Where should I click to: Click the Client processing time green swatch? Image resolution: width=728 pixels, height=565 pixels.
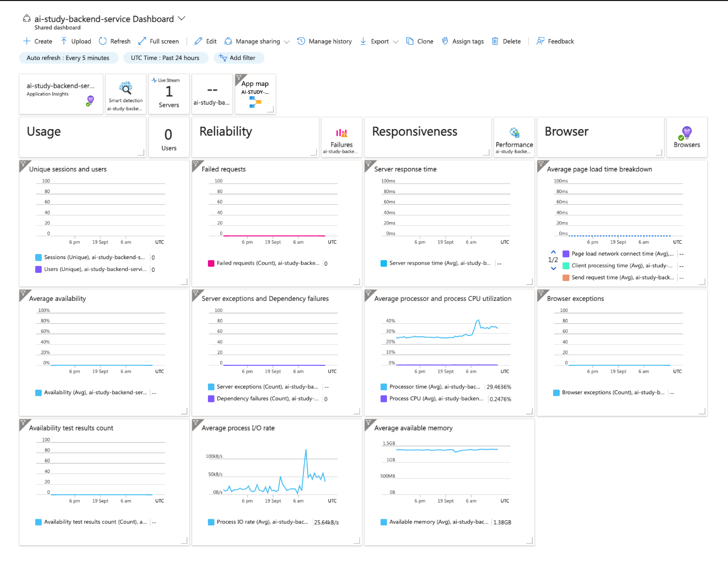click(x=566, y=266)
